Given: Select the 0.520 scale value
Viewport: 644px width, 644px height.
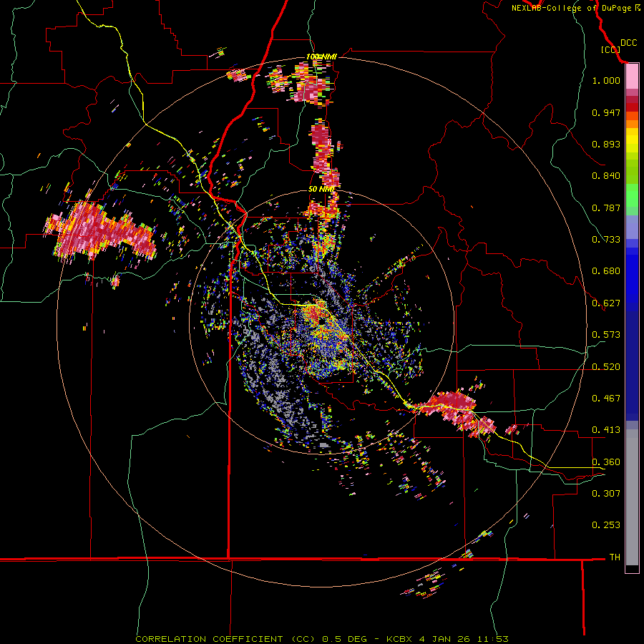Looking at the screenshot, I should pos(606,367).
